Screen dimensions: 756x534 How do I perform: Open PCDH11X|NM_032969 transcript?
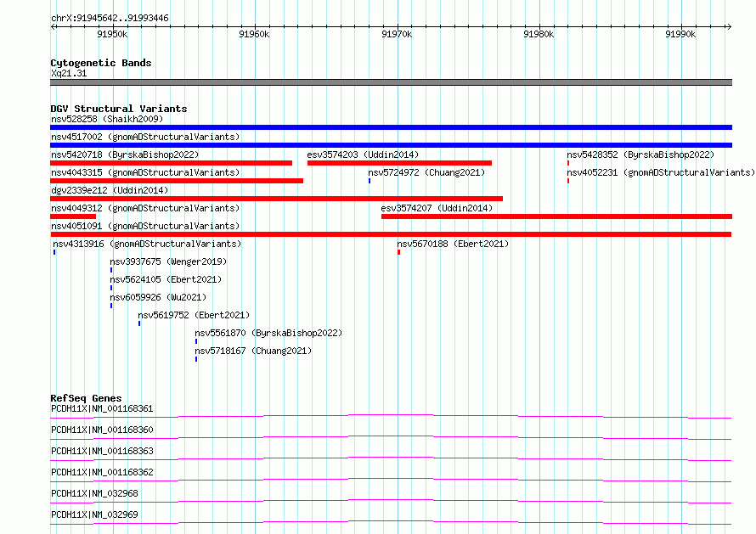94,514
